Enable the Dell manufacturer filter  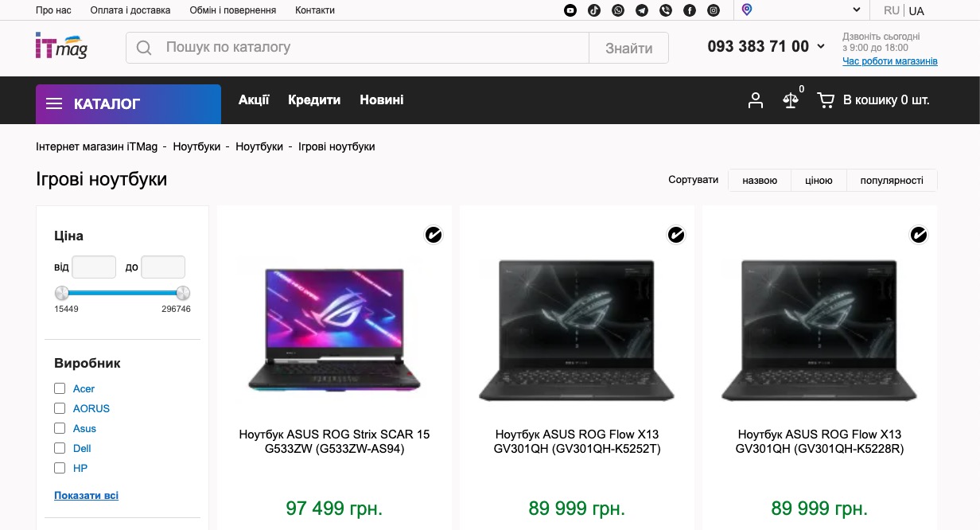tap(60, 448)
